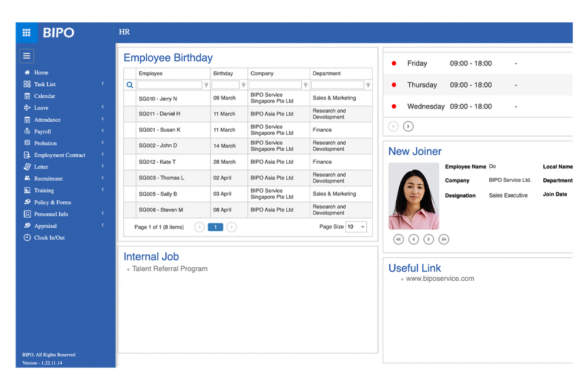Select row SG010 - Jerry N
The image size is (588, 392).
pyautogui.click(x=248, y=98)
